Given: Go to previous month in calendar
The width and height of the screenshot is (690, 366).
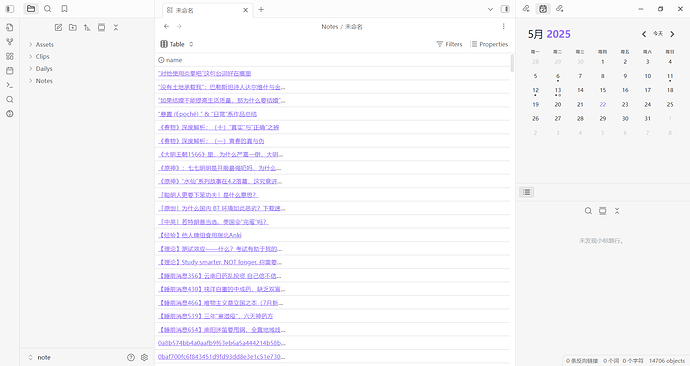Looking at the screenshot, I should tap(644, 34).
